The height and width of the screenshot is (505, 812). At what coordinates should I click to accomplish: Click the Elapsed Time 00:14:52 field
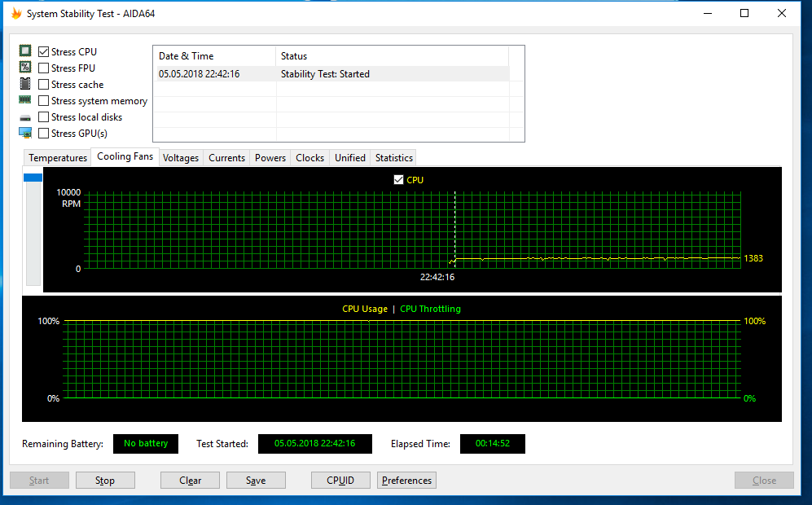[x=493, y=443]
